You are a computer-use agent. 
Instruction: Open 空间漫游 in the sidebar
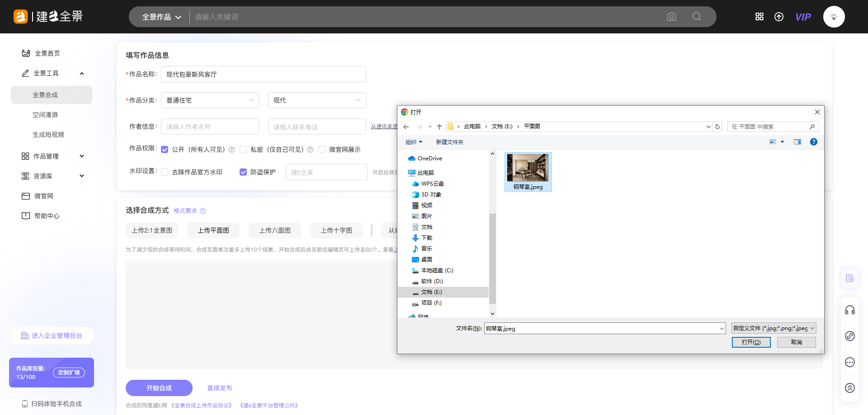pos(45,115)
